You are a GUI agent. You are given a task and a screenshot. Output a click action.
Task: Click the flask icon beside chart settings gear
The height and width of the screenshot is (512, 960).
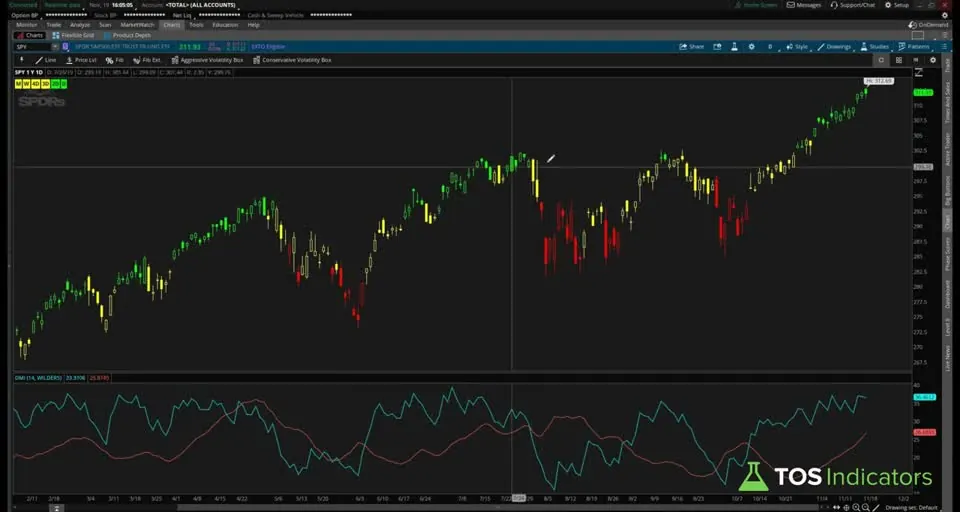click(x=734, y=47)
